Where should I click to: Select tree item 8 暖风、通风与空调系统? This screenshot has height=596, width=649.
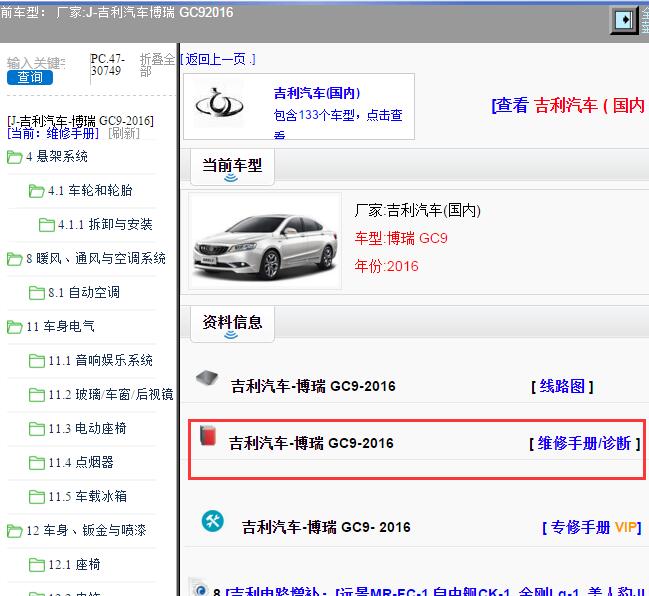[x=96, y=258]
